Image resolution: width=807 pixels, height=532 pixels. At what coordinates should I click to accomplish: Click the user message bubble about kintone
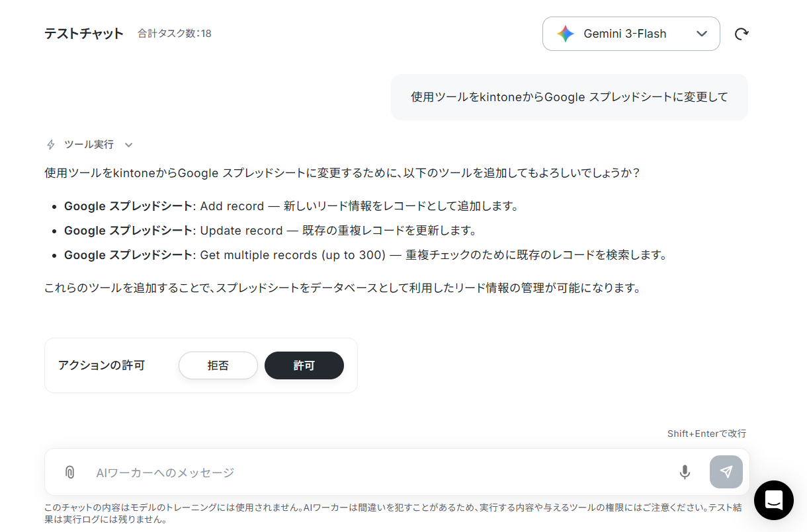point(570,97)
